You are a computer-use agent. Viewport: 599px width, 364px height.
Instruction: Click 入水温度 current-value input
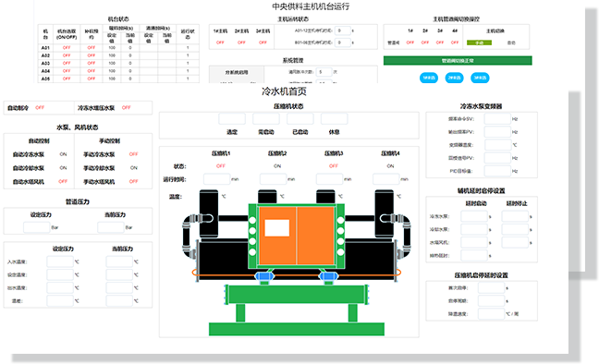coord(119,261)
